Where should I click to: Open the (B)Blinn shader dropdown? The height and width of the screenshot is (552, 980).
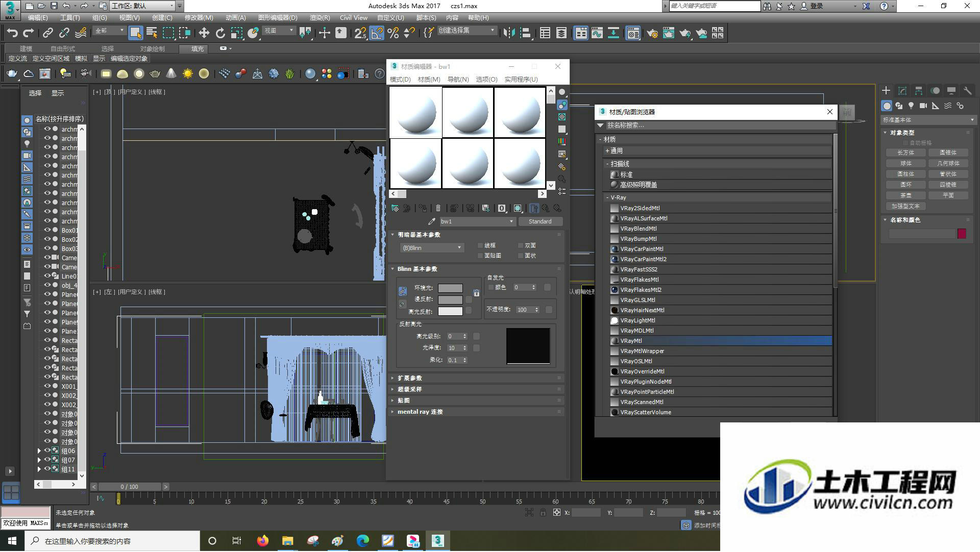coord(431,248)
